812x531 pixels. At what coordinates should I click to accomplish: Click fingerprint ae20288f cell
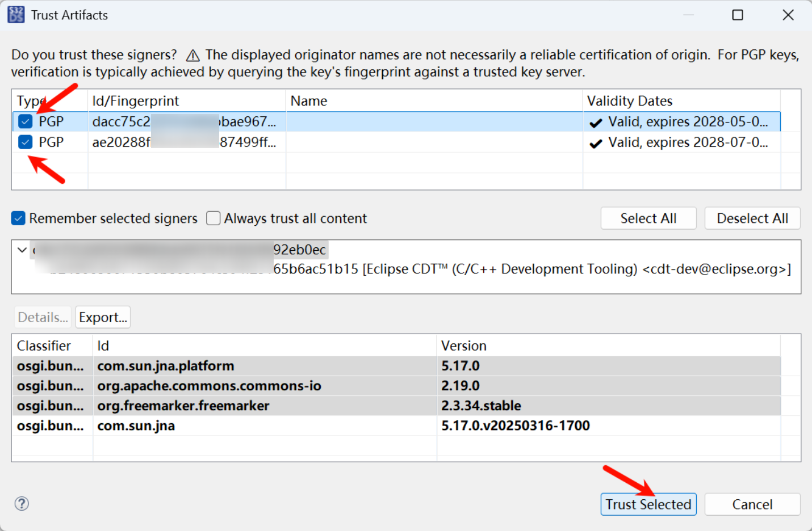point(187,142)
